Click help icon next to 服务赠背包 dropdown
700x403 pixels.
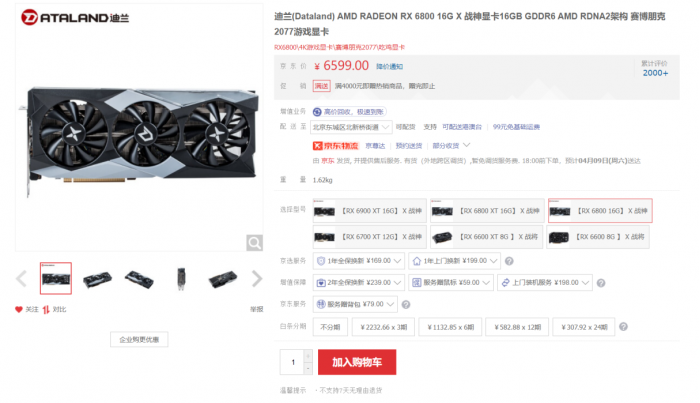pos(406,304)
